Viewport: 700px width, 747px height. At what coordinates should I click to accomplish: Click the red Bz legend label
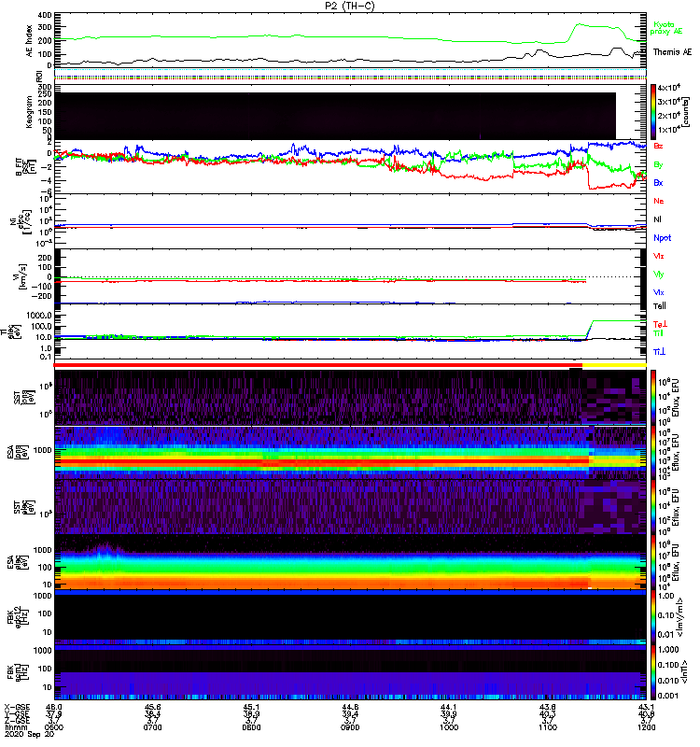[658, 146]
